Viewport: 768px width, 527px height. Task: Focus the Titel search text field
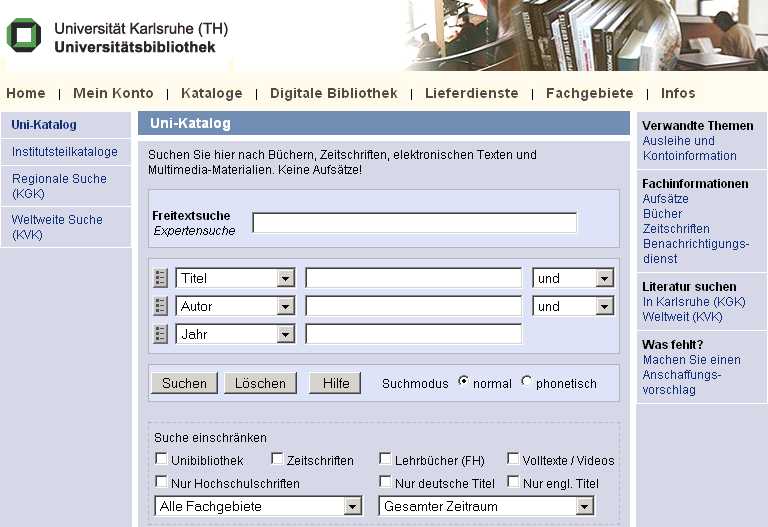(x=413, y=278)
